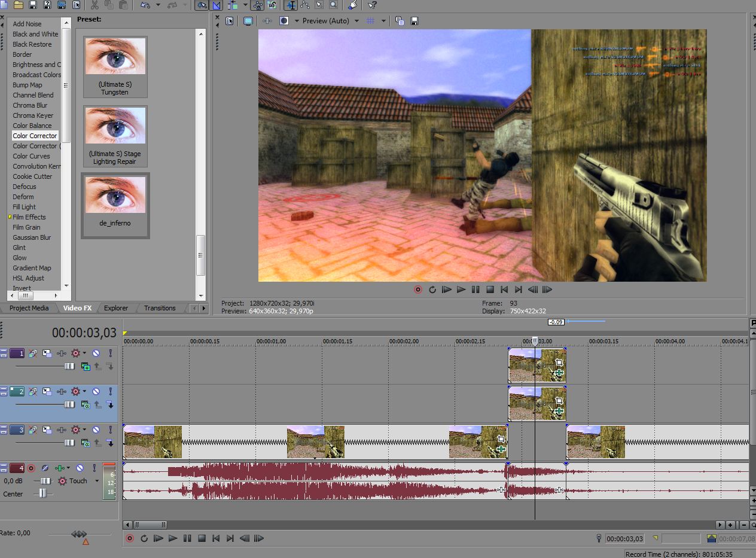Click Stop in the preview transport
This screenshot has width=756, height=558.
click(x=490, y=289)
